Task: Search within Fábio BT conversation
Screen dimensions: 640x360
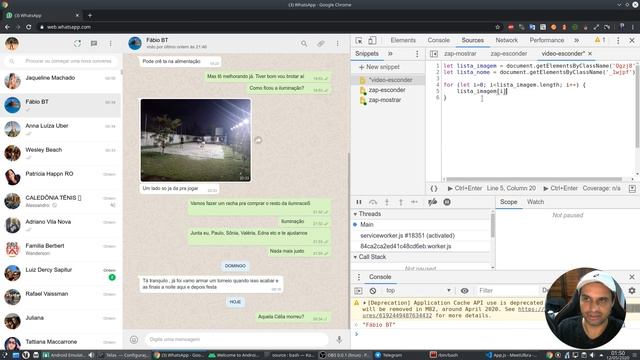Action: pos(304,43)
